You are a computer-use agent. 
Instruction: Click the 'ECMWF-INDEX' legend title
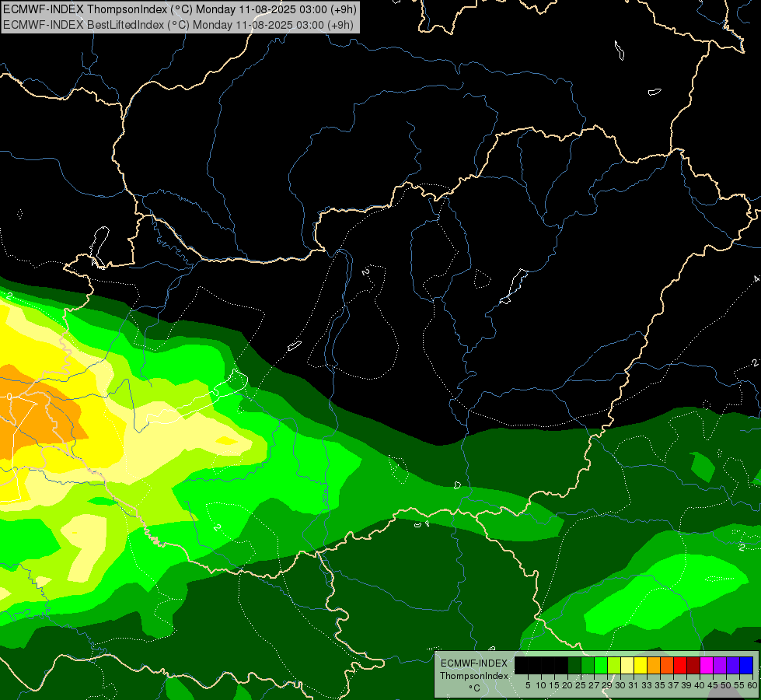[x=474, y=663]
